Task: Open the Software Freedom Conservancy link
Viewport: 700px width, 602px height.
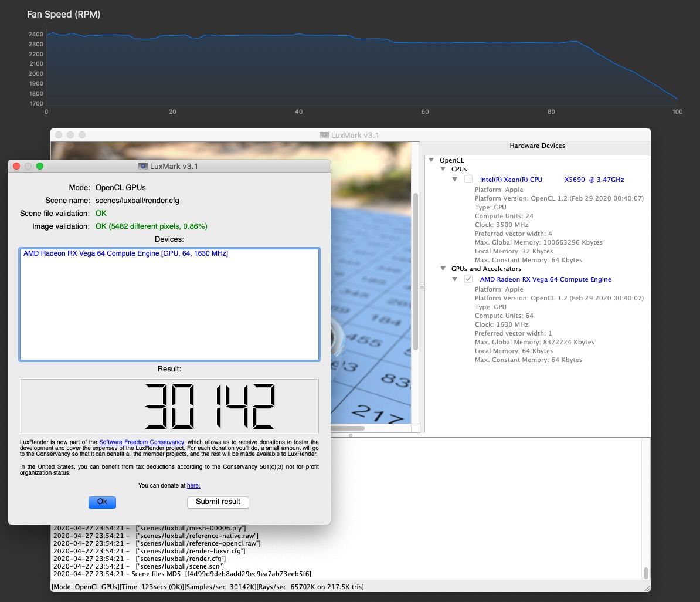Action: [141, 442]
